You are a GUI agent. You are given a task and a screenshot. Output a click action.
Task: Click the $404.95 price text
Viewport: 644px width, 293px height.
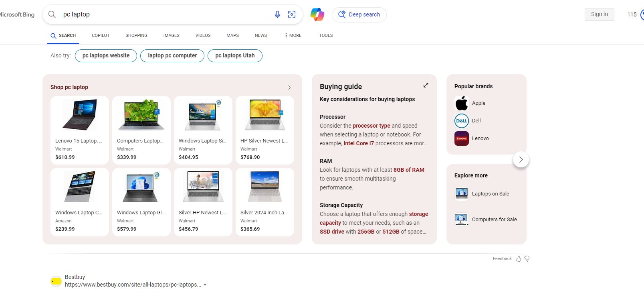coord(188,157)
